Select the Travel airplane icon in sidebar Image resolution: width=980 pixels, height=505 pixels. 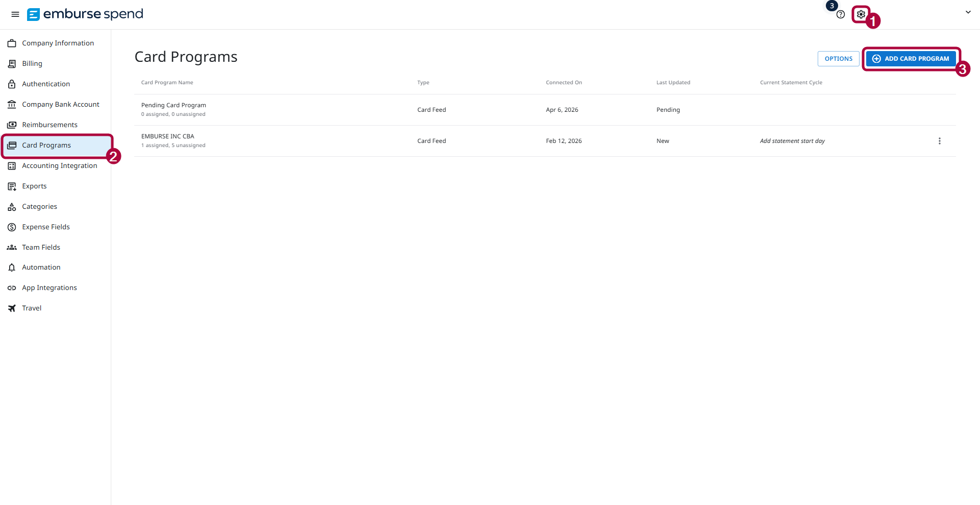[12, 308]
